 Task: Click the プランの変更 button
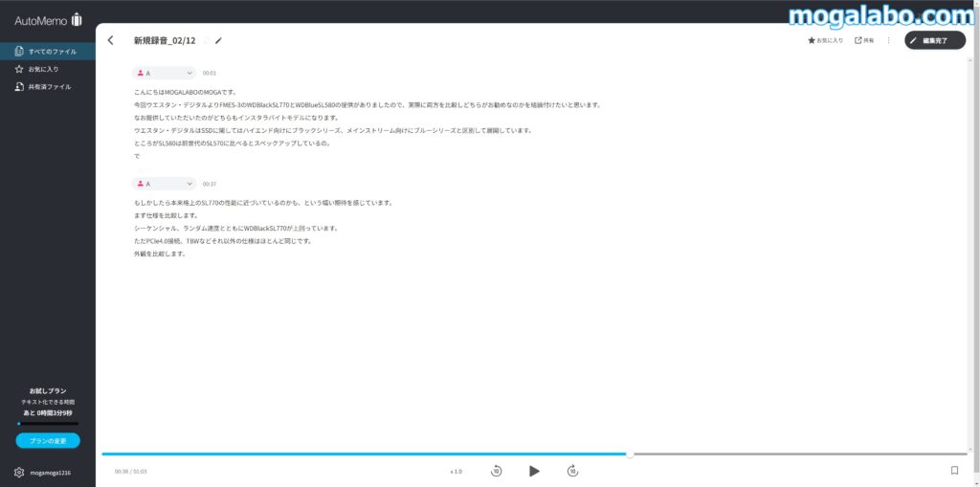(48, 441)
